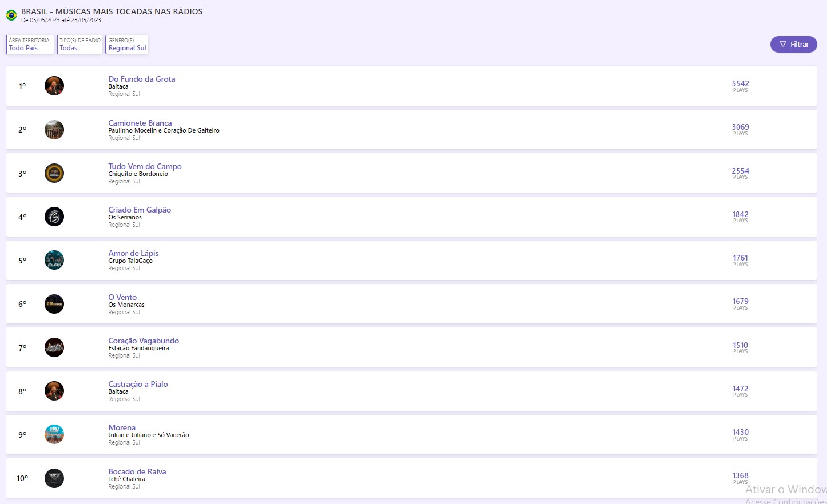Open the song Bocado de Raiva

[x=137, y=471]
